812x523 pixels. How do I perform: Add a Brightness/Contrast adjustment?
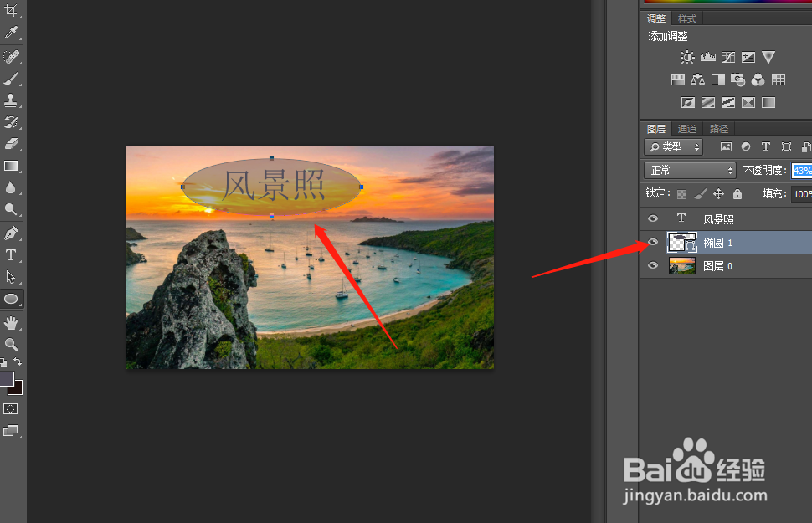687,58
